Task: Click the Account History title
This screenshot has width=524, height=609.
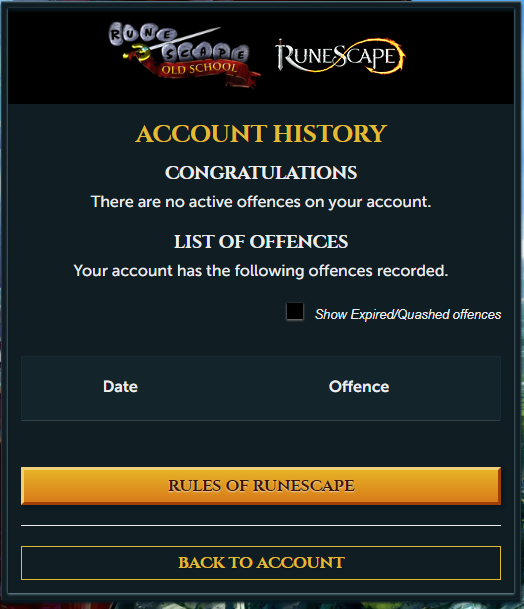Action: coord(261,134)
